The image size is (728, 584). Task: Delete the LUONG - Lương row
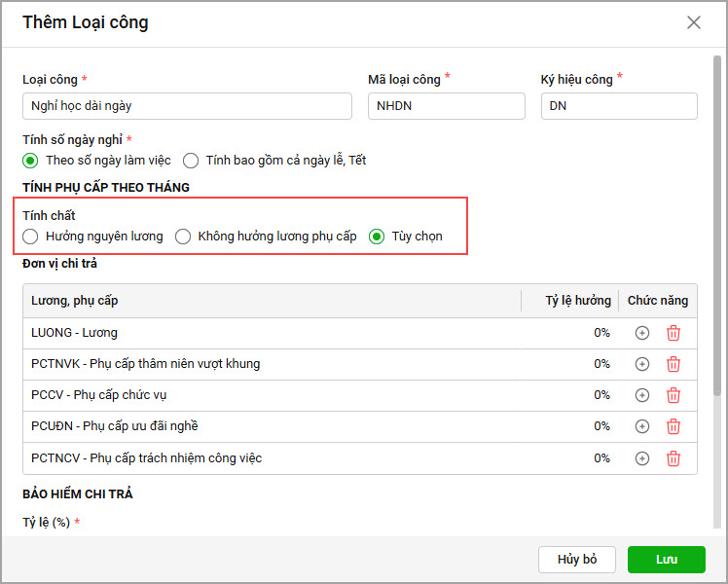673,333
